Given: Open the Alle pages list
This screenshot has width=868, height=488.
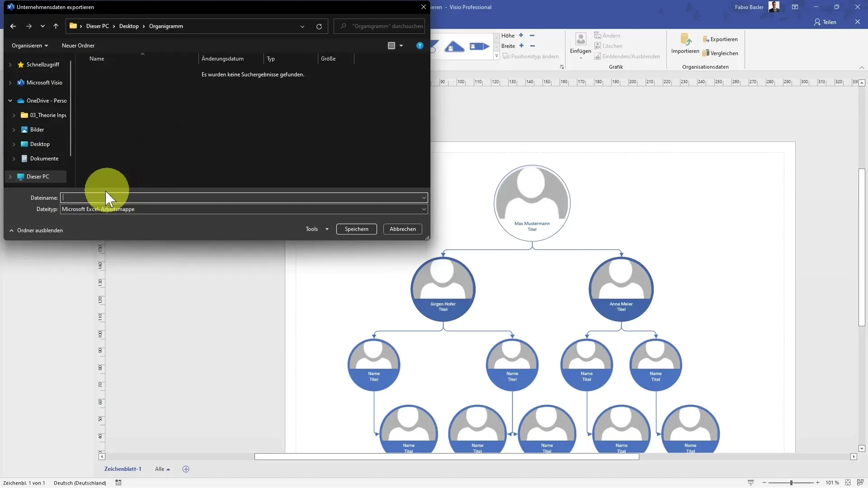Looking at the screenshot, I should point(162,469).
